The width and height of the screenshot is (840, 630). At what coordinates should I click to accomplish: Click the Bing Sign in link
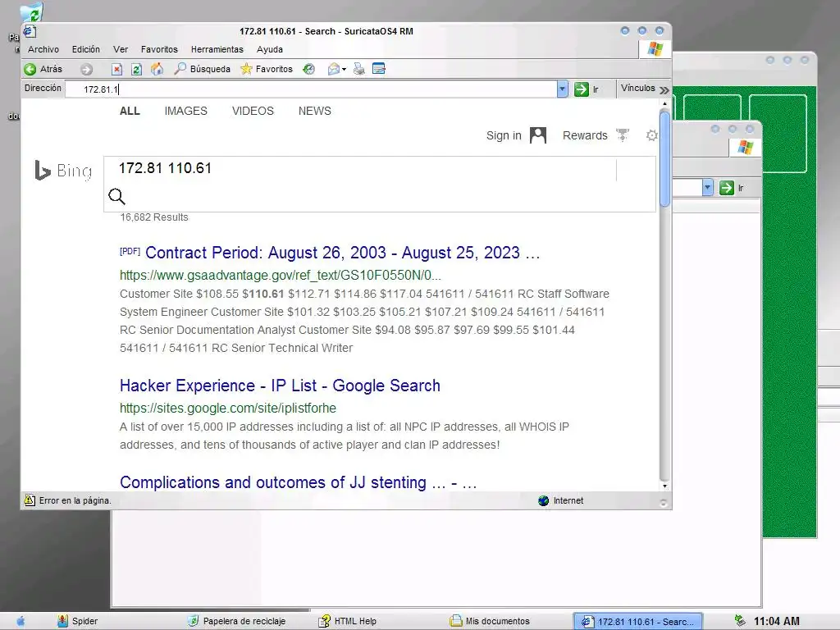504,135
